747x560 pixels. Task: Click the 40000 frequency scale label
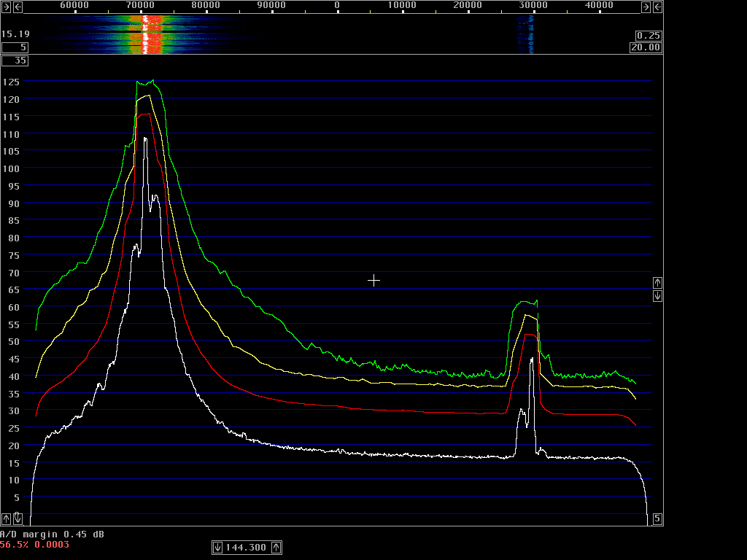click(x=599, y=5)
